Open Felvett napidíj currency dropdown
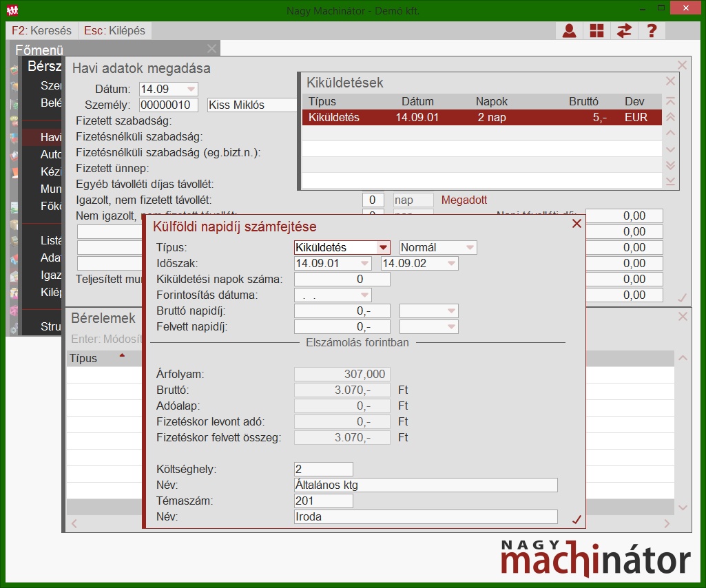 (x=452, y=327)
